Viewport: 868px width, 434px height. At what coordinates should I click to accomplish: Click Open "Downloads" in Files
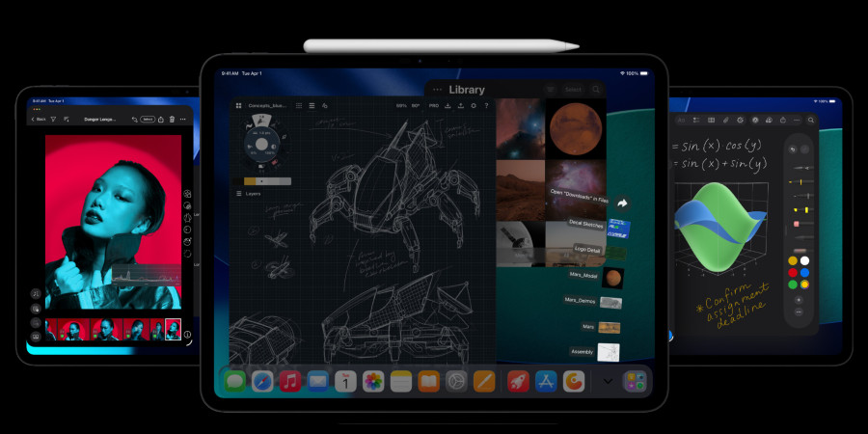[x=577, y=196]
